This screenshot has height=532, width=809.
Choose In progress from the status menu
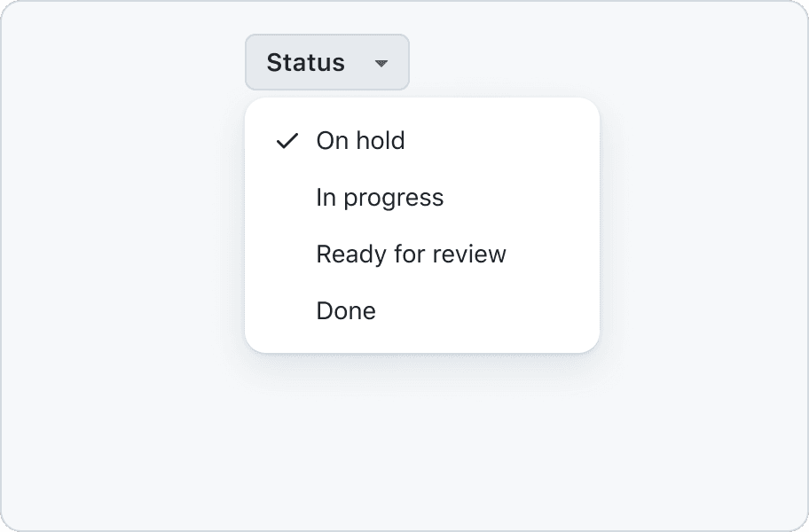point(380,198)
